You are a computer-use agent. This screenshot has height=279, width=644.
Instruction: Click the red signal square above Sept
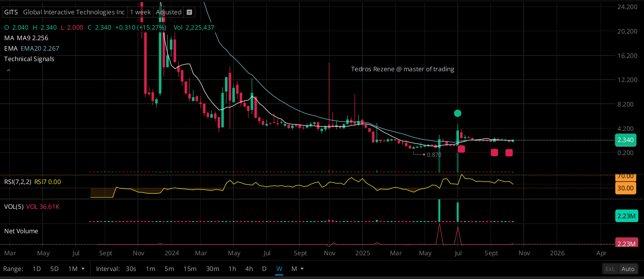(x=494, y=153)
